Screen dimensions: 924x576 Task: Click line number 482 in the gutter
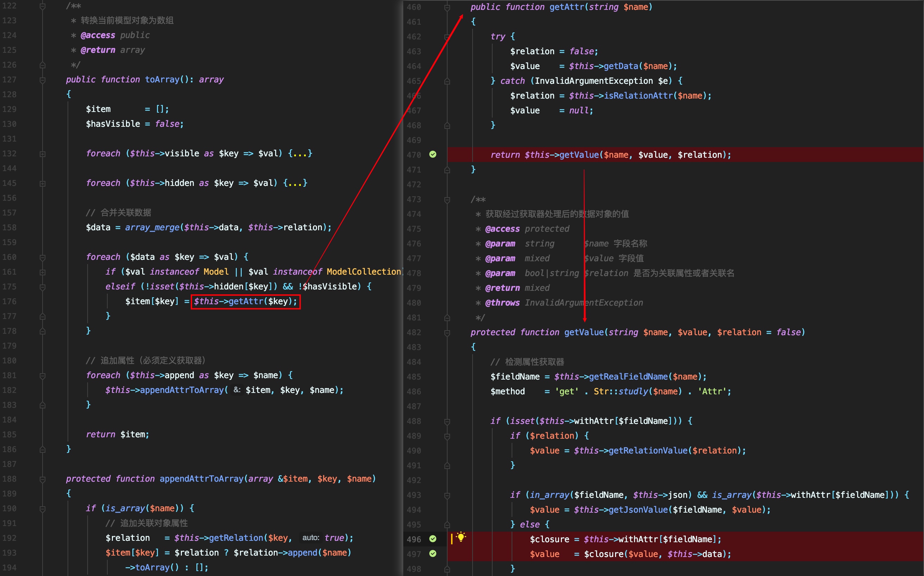pyautogui.click(x=414, y=332)
